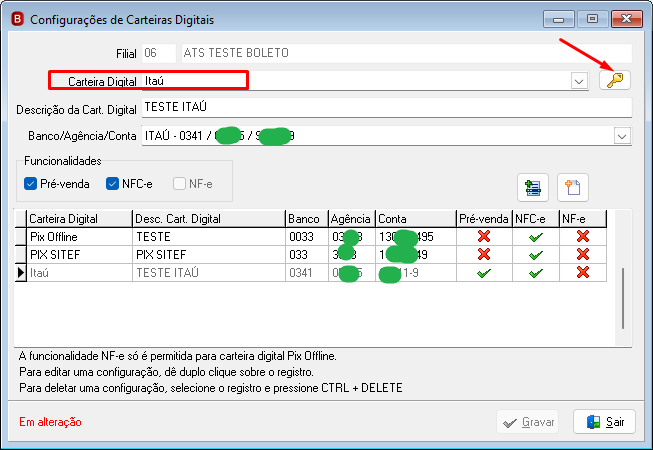Close the Configurações de Carteiras Digitais window

[626, 19]
